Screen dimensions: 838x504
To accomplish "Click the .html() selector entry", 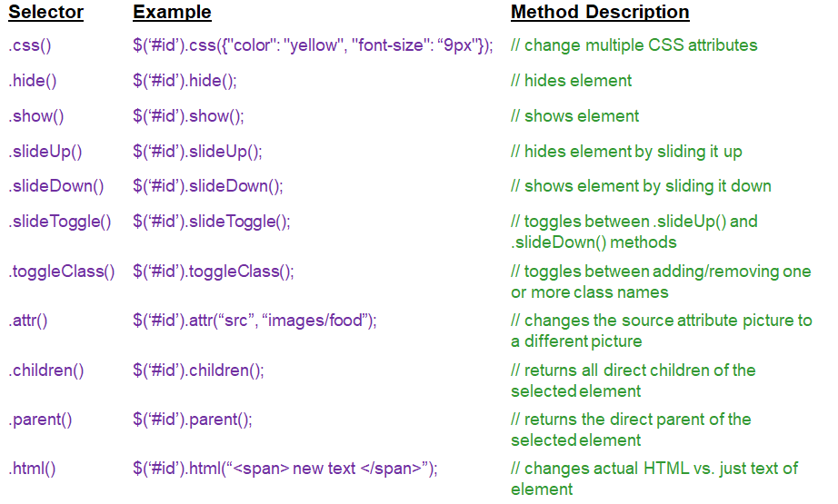I will point(33,469).
